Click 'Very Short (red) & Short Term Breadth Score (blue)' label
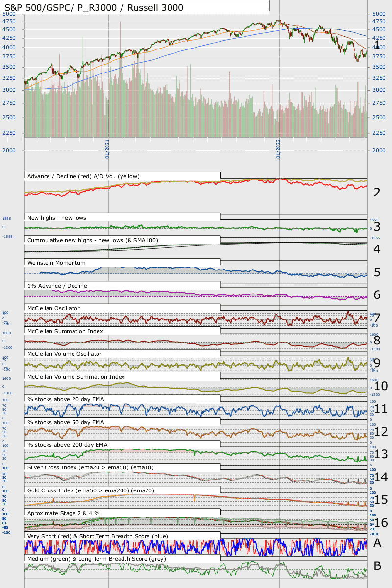 pos(98,536)
